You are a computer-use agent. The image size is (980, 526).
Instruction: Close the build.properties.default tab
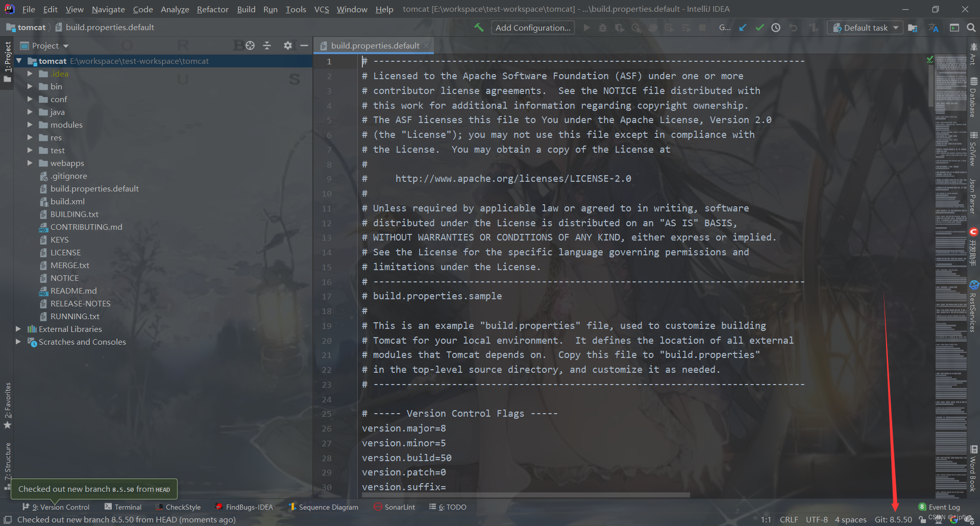point(426,45)
